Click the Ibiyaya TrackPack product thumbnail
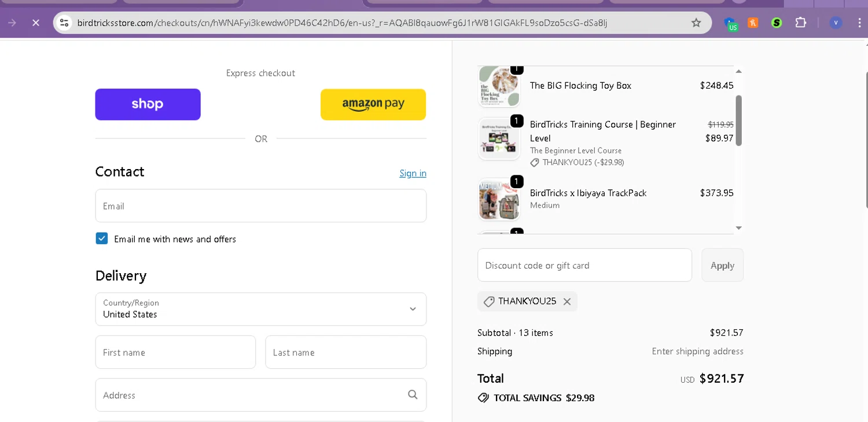Viewport: 868px width, 422px height. [x=499, y=199]
